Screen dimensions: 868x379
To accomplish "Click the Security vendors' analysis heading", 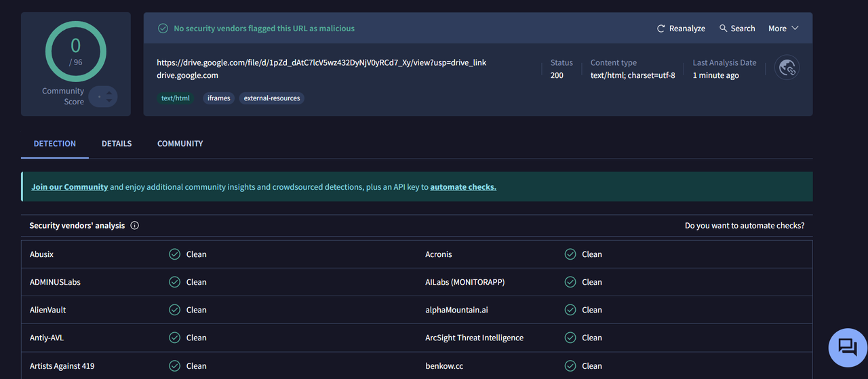I will pos(77,226).
